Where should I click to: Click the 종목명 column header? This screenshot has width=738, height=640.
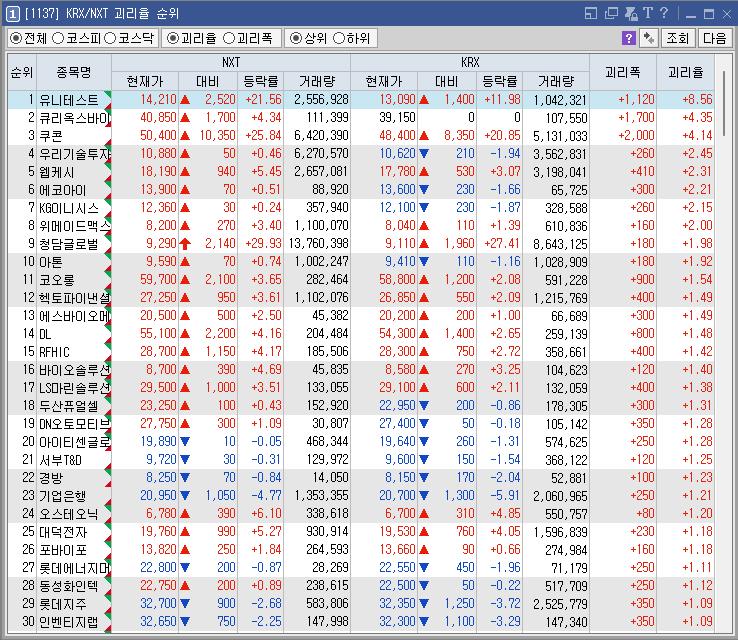click(74, 72)
